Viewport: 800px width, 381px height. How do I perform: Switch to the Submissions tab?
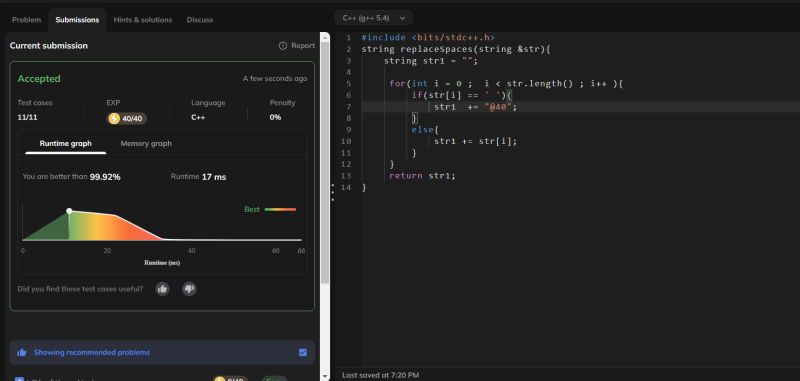(77, 20)
